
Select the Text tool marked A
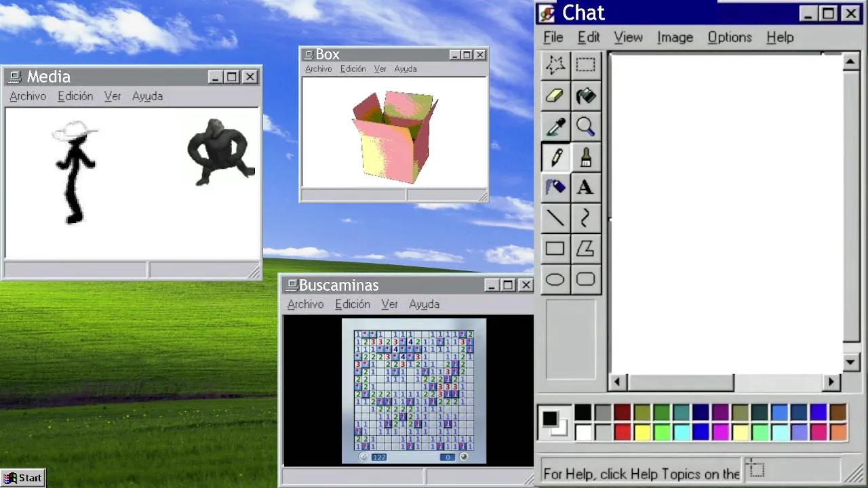coord(585,188)
